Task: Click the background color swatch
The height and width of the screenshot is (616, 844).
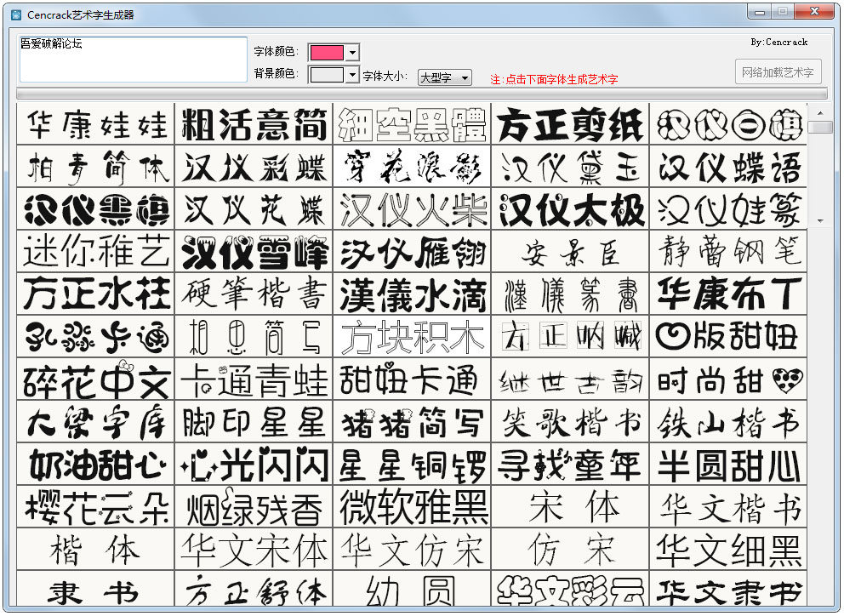Action: tap(327, 75)
